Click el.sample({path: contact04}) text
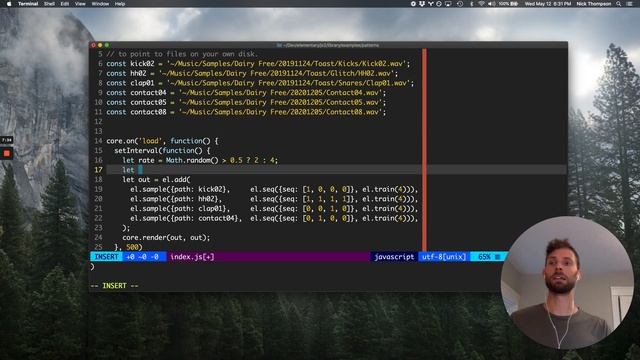Image resolution: width=640 pixels, height=360 pixels. 186,218
